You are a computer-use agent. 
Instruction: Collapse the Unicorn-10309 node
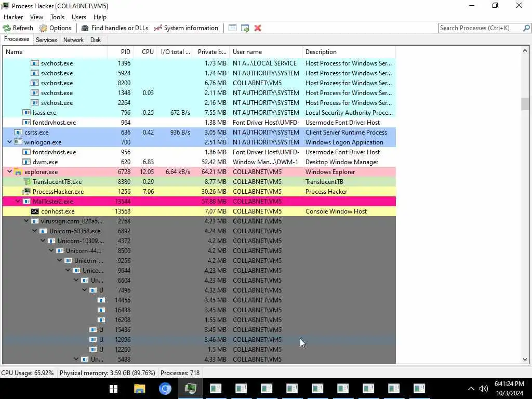point(43,241)
